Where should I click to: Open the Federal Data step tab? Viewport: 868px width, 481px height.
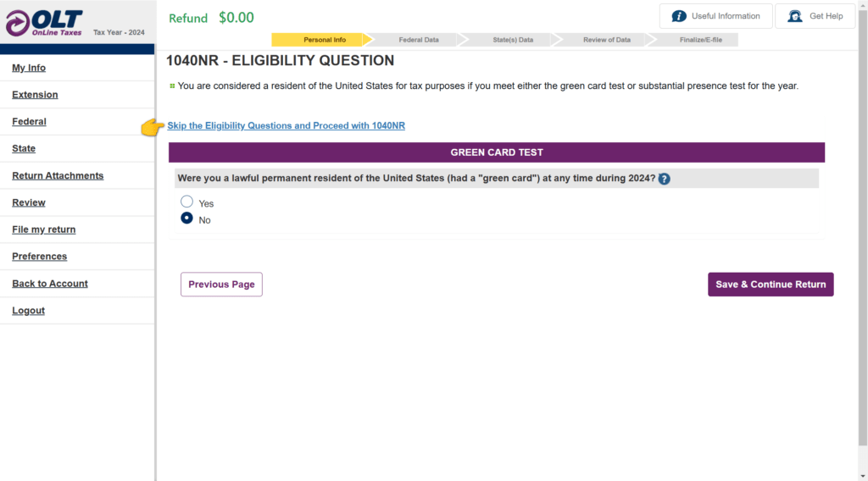coord(419,40)
